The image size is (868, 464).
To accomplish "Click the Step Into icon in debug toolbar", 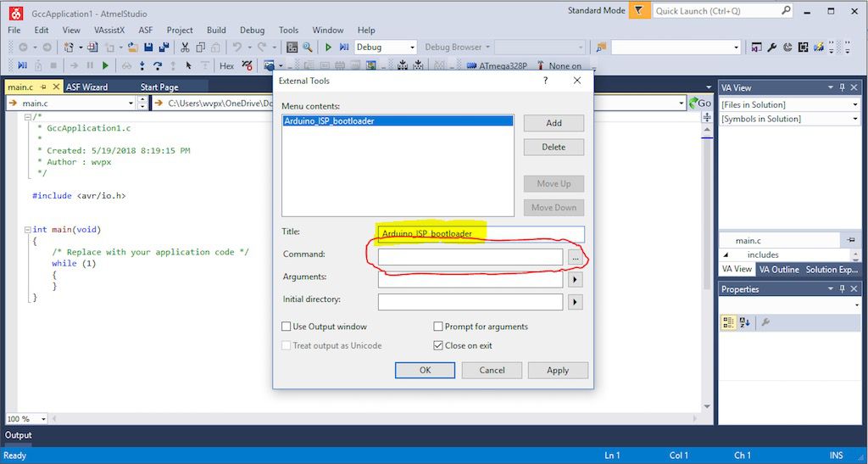I will point(142,65).
